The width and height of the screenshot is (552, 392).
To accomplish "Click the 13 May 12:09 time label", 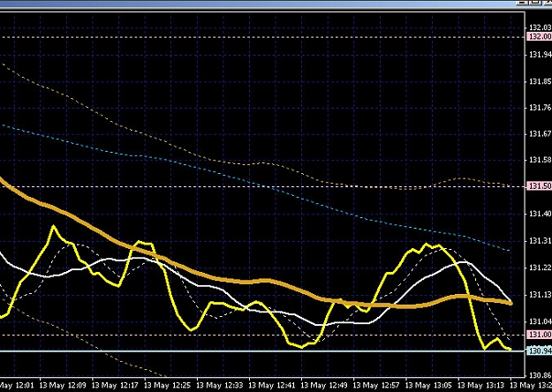I will tap(63, 385).
